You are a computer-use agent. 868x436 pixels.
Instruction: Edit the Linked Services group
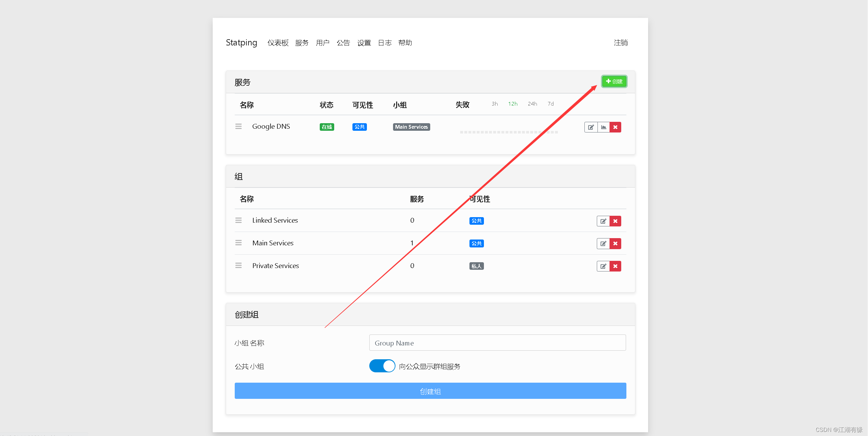pyautogui.click(x=603, y=221)
